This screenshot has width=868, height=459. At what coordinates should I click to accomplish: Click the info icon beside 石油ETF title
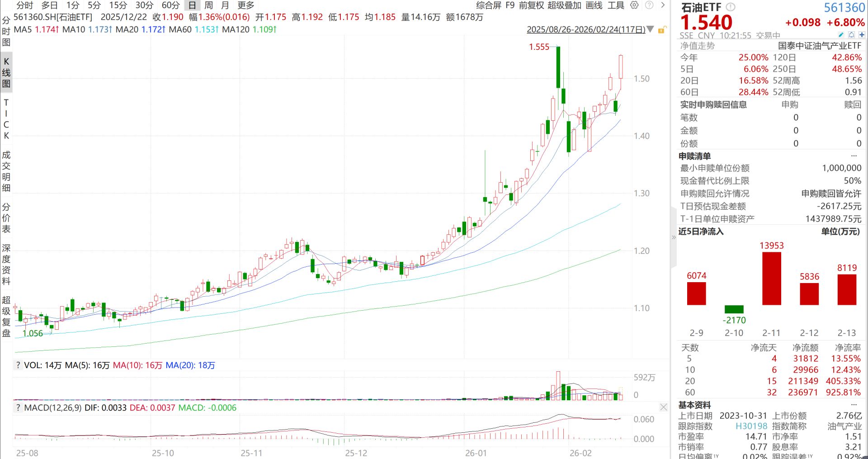coord(731,7)
